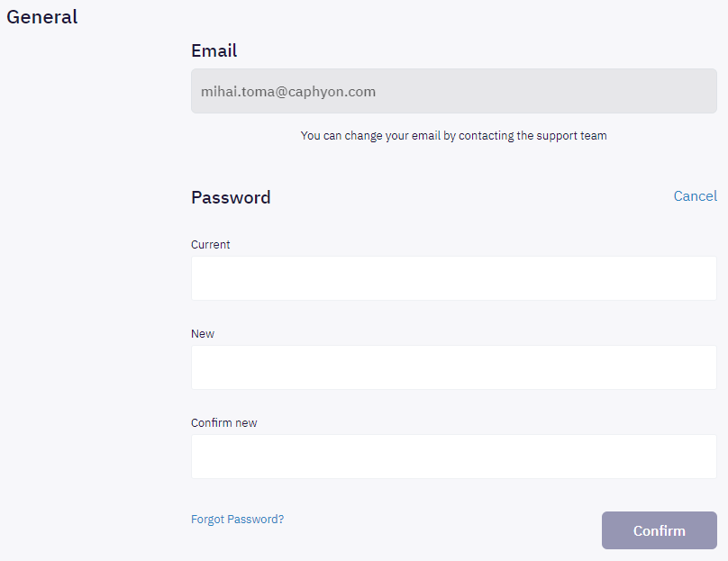Click the disabled email address field

(453, 91)
